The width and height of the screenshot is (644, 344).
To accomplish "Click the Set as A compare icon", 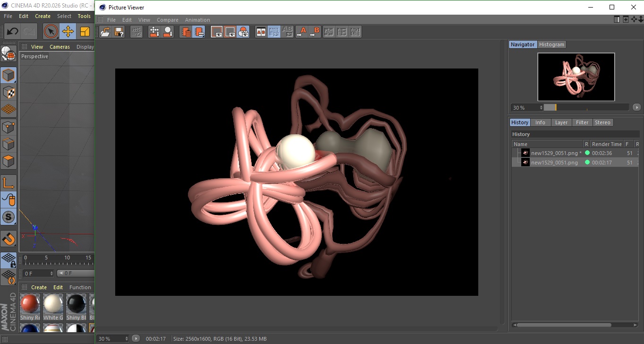I will 301,32.
